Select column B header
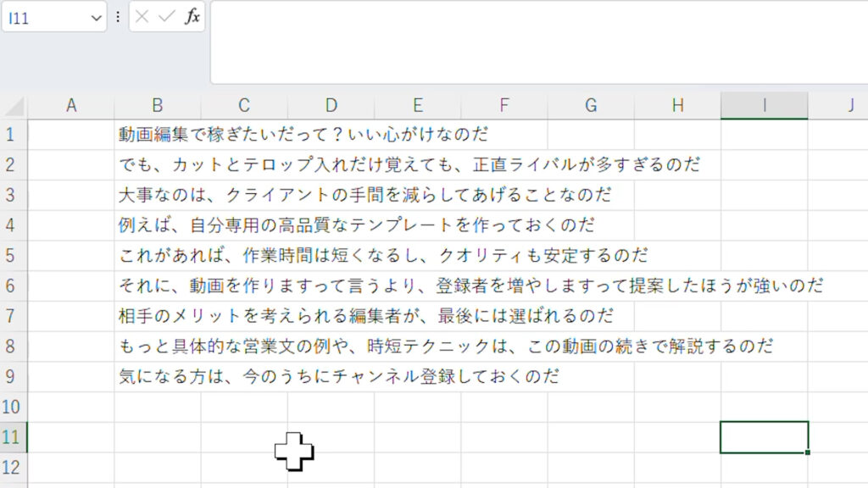The height and width of the screenshot is (488, 868). click(x=158, y=105)
